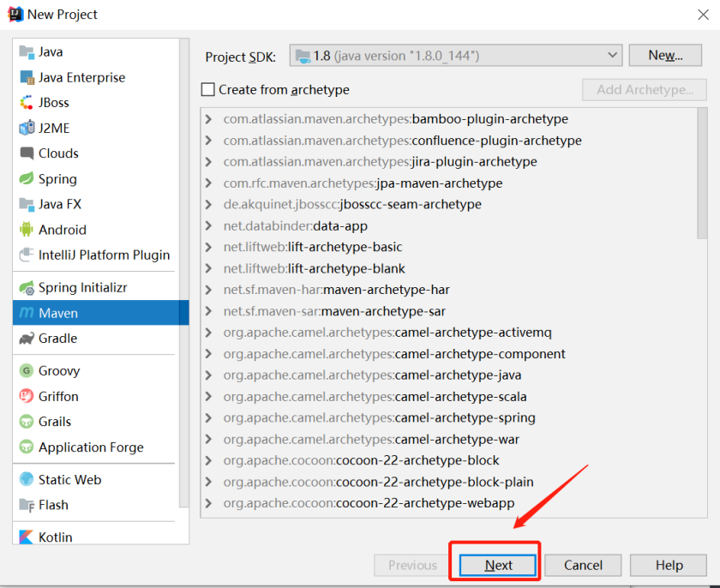Open Help for New Project

[668, 565]
